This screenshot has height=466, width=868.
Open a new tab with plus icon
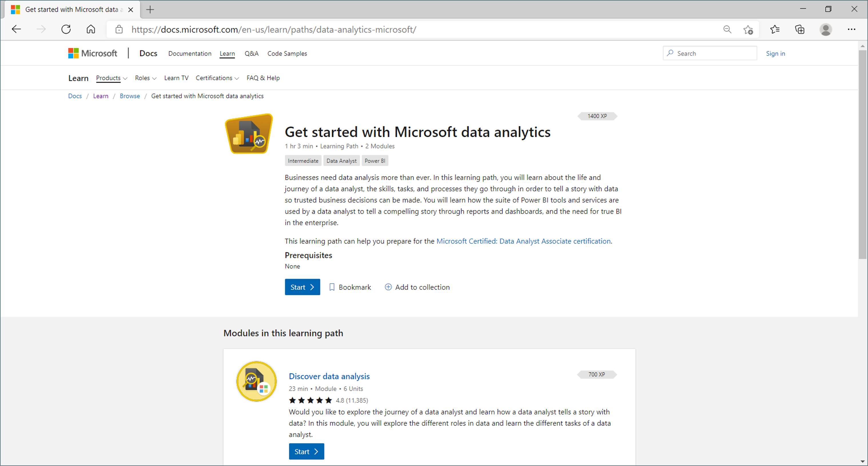(150, 9)
